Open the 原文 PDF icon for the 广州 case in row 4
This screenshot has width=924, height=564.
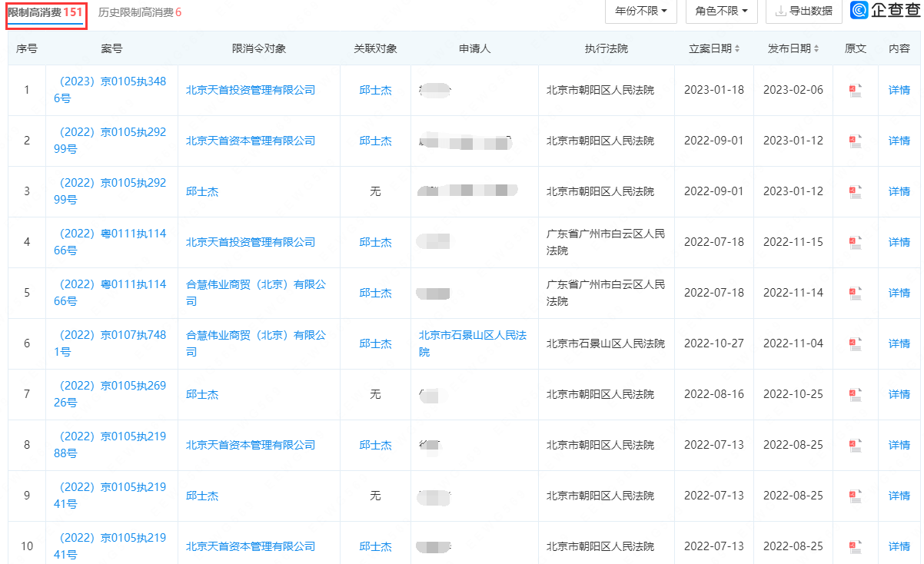click(x=855, y=242)
